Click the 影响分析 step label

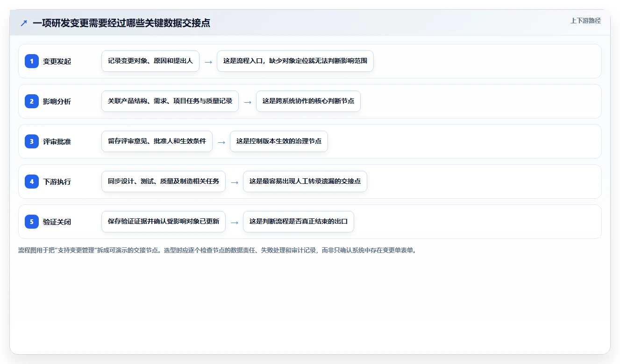click(57, 101)
